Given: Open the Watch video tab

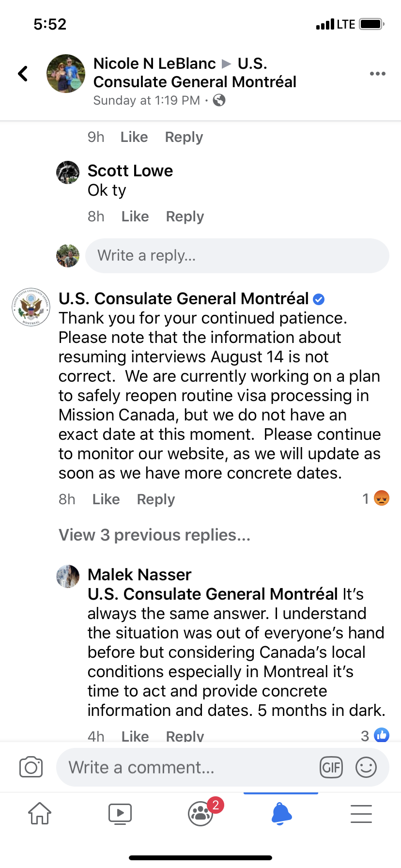Looking at the screenshot, I should pyautogui.click(x=120, y=813).
